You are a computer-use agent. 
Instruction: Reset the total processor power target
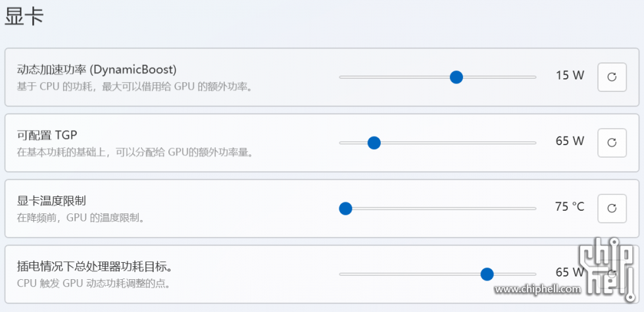coord(612,274)
